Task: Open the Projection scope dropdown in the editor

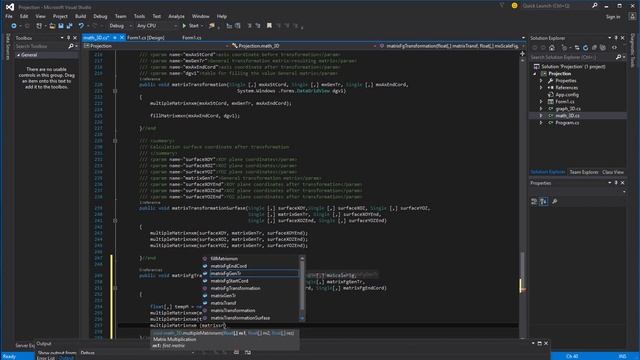Action: point(156,46)
